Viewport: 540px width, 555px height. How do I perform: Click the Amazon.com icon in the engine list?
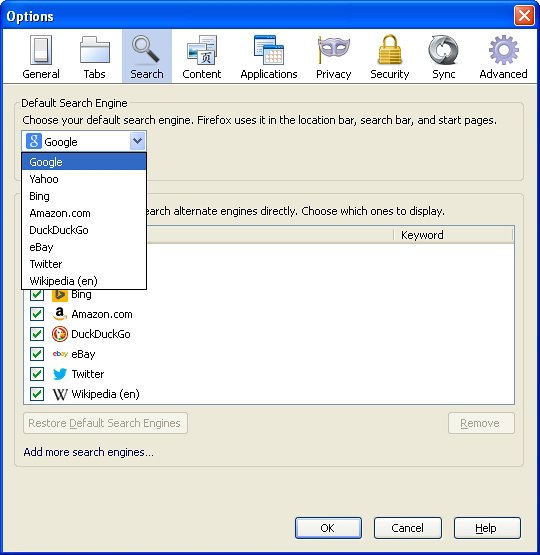coord(60,314)
